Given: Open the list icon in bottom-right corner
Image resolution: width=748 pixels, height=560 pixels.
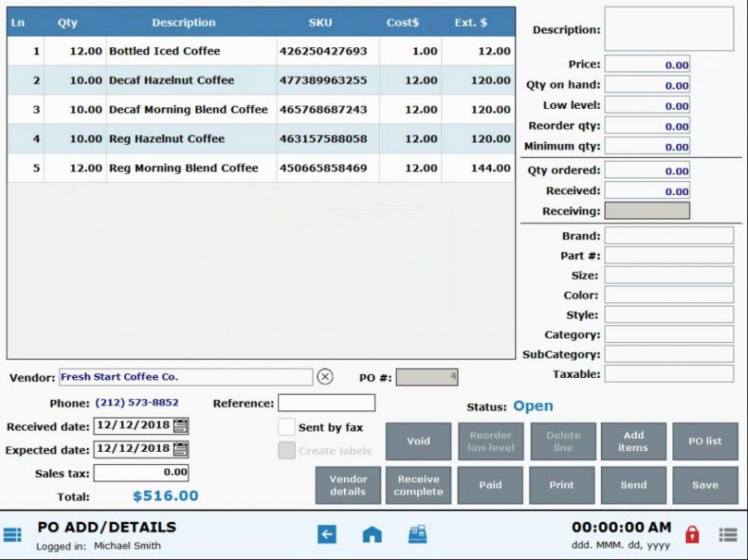Looking at the screenshot, I should (728, 534).
